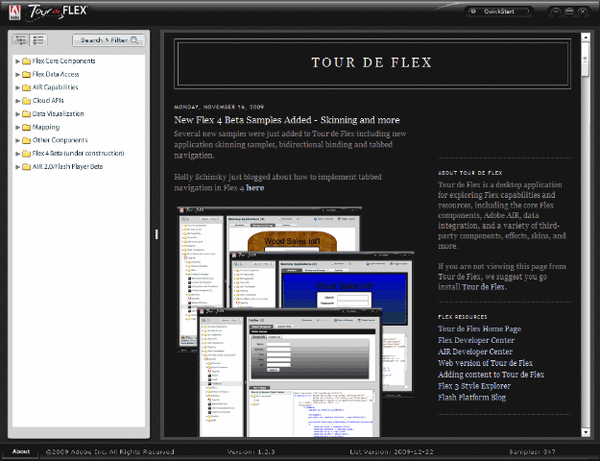600x461 pixels.
Task: Expand AIR 2.0/Flash Player Beta node
Action: tap(18, 167)
